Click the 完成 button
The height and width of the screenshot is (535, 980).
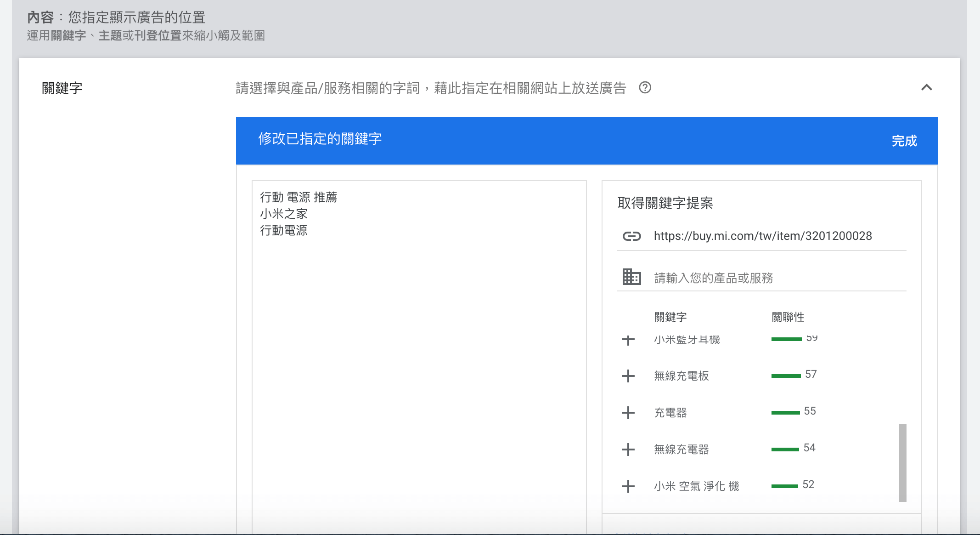click(x=904, y=141)
